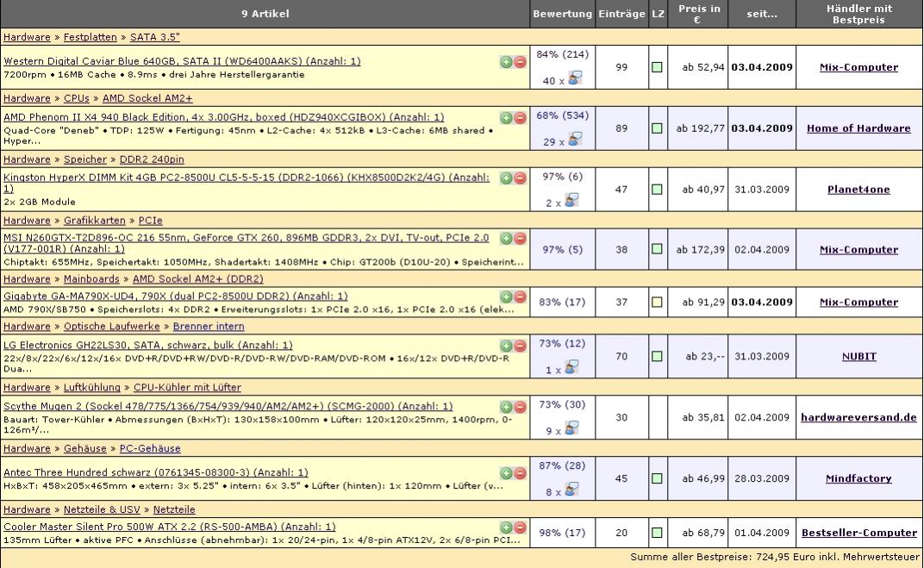Open Scythe Mugen 2 product link
The height and width of the screenshot is (568, 924).
tap(228, 407)
